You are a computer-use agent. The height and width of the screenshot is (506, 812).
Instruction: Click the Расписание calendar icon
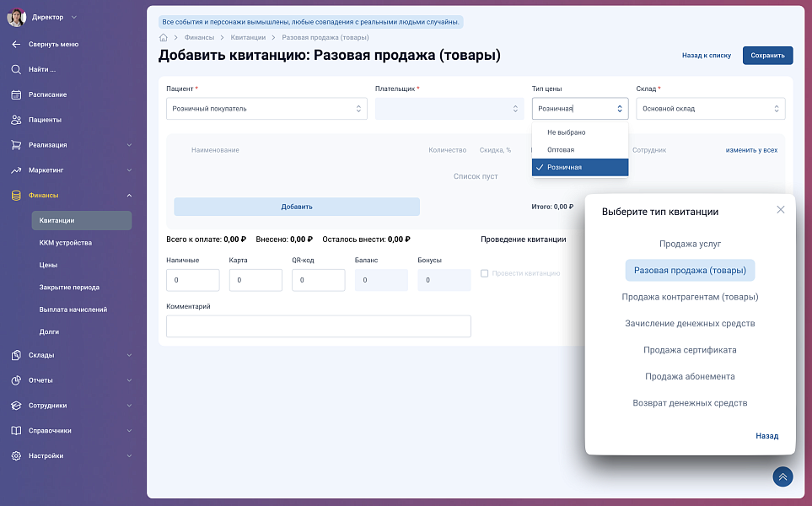[16, 94]
